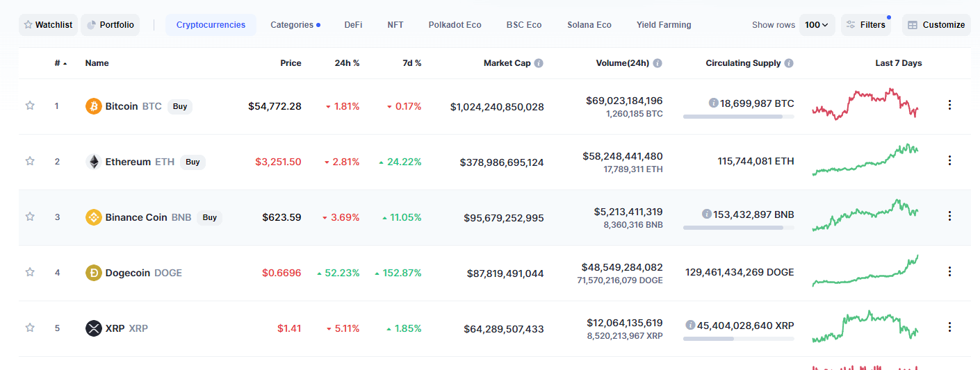Image resolution: width=980 pixels, height=370 pixels.
Task: Star Dogecoin for the watchlist
Action: click(x=30, y=272)
